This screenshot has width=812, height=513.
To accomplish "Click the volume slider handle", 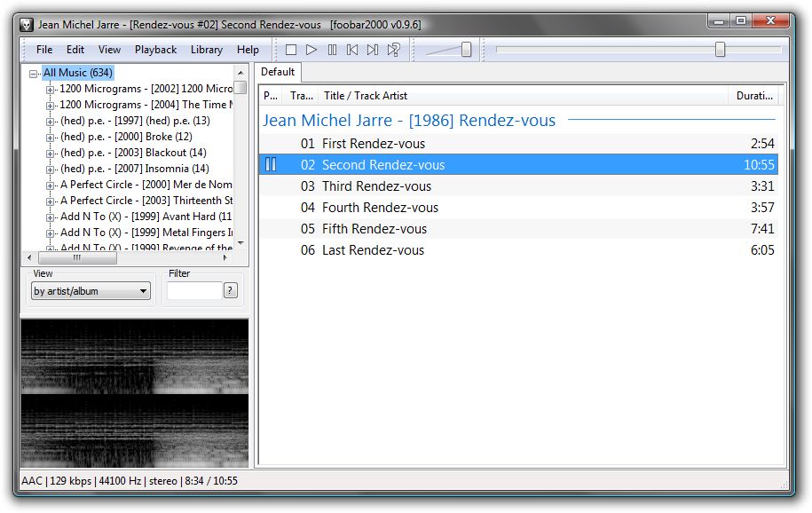I will point(466,50).
